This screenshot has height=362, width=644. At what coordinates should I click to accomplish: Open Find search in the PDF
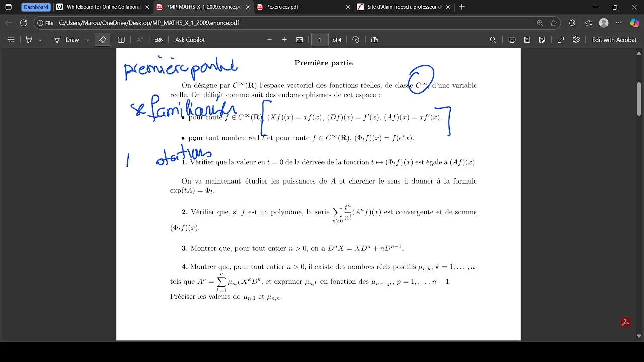point(493,40)
